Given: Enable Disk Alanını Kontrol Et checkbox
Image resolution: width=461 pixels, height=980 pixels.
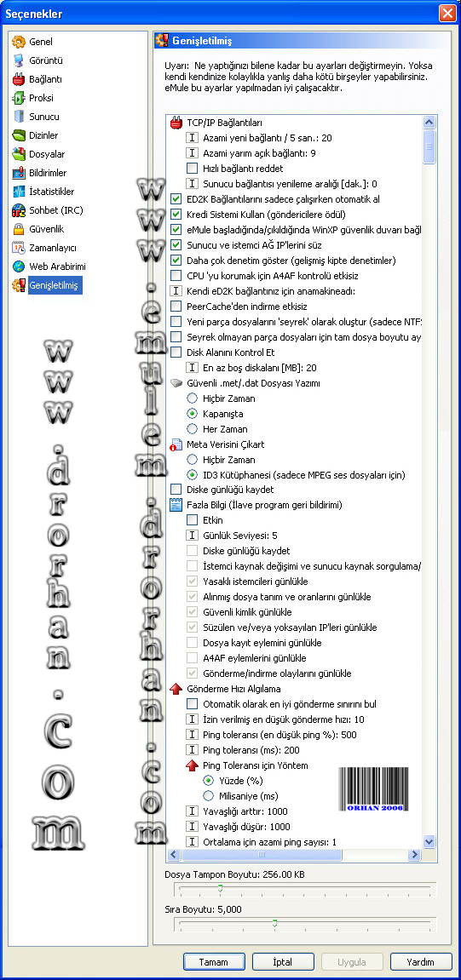Looking at the screenshot, I should pos(176,352).
